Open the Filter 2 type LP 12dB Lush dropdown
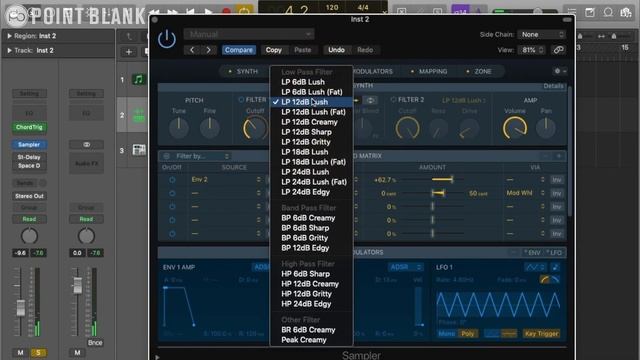 pyautogui.click(x=464, y=100)
